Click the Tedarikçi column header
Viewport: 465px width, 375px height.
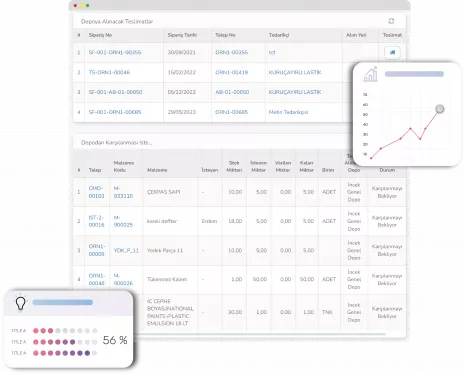[x=279, y=35]
